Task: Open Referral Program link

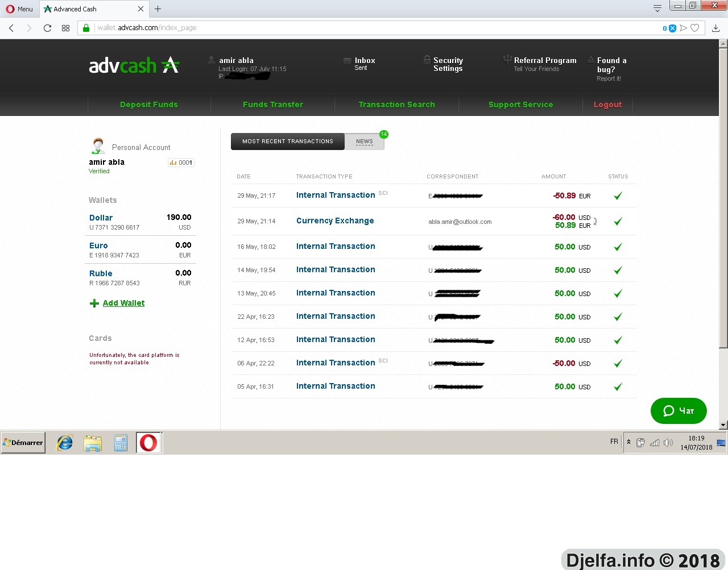Action: click(545, 60)
